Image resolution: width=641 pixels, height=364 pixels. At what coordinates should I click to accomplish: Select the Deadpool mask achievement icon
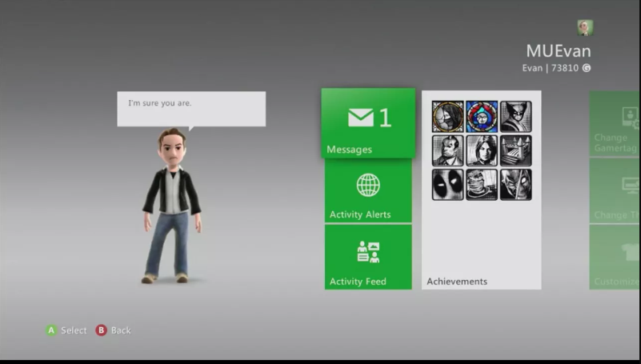447,185
